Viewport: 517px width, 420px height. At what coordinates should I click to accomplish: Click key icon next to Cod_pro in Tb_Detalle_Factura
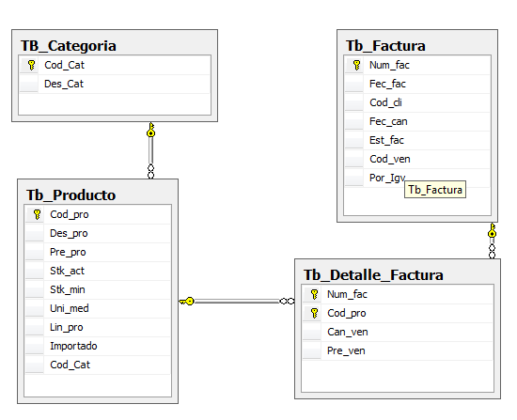pyautogui.click(x=314, y=313)
